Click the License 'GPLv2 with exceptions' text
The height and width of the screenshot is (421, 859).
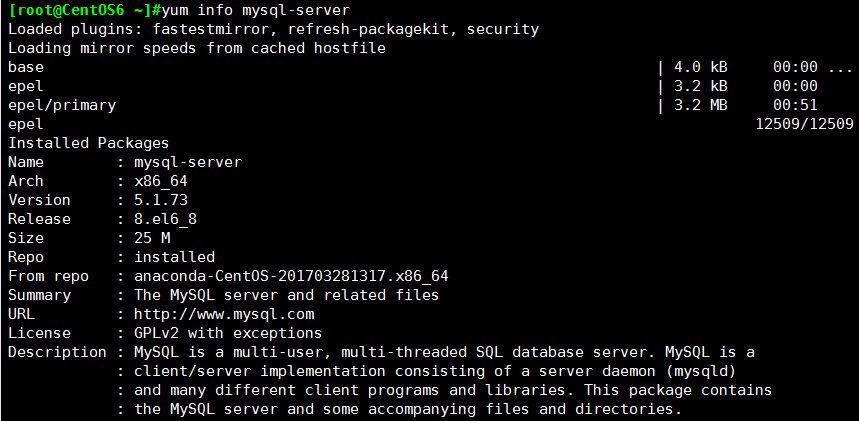(x=228, y=333)
